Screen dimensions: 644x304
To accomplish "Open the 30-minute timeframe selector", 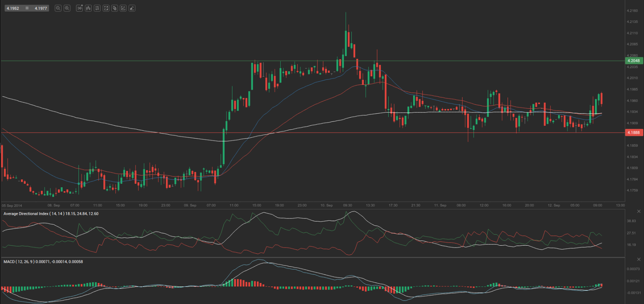I will click(79, 8).
